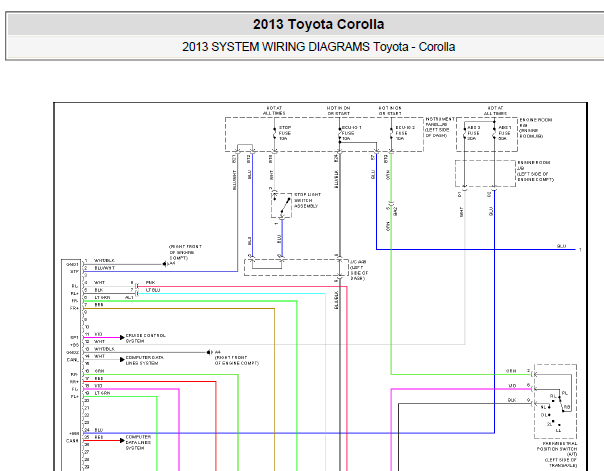Click the STOP FUSE 10A label
Viewport: 604px width, 471px height.
click(285, 133)
